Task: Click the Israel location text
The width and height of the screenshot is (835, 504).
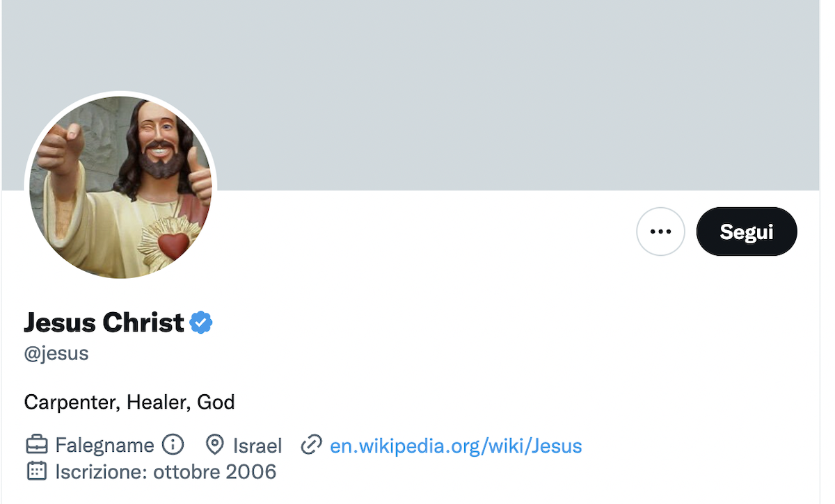Action: coord(257,445)
